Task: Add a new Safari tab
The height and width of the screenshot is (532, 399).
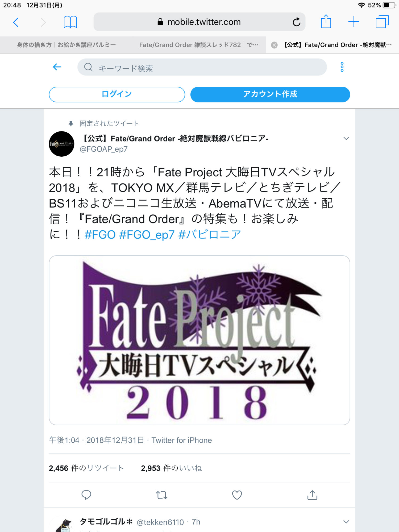Action: [354, 22]
